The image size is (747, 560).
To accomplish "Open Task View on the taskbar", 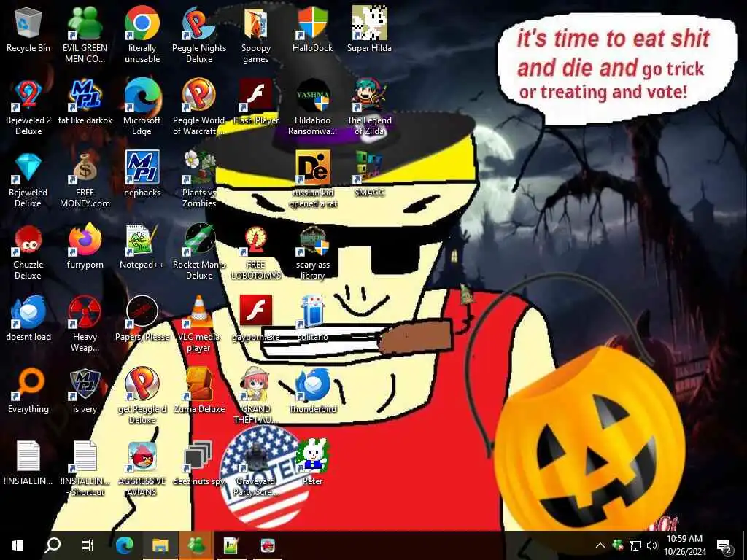I will point(88,545).
